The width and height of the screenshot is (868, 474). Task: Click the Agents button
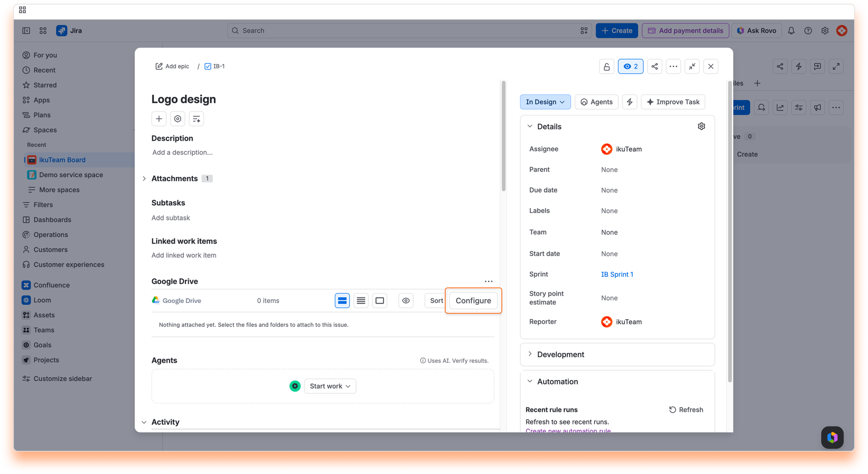click(596, 102)
